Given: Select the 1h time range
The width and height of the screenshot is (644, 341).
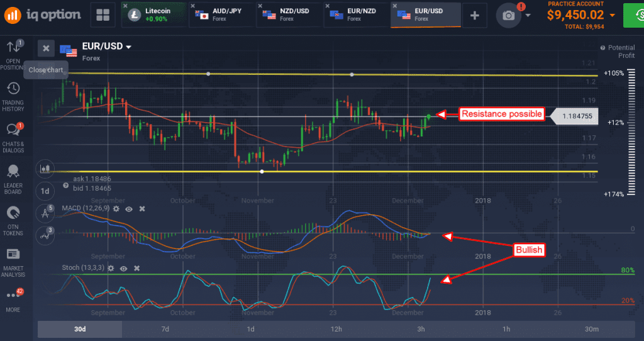Looking at the screenshot, I should 506,329.
